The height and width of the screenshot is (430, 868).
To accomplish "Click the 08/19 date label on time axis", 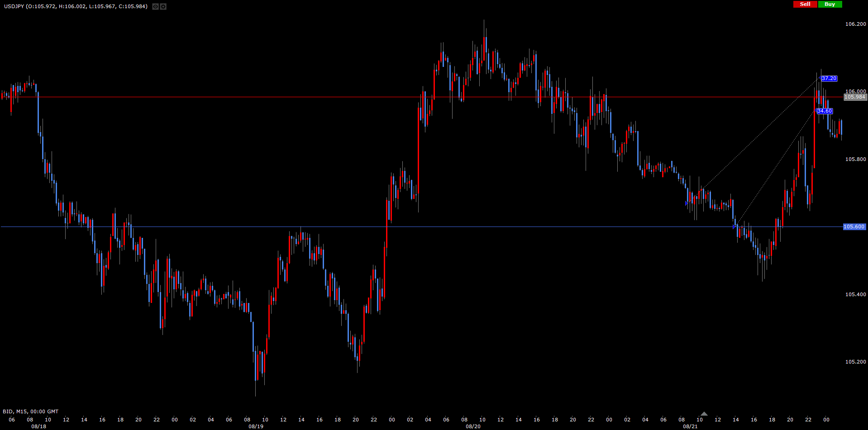I will point(256,426).
